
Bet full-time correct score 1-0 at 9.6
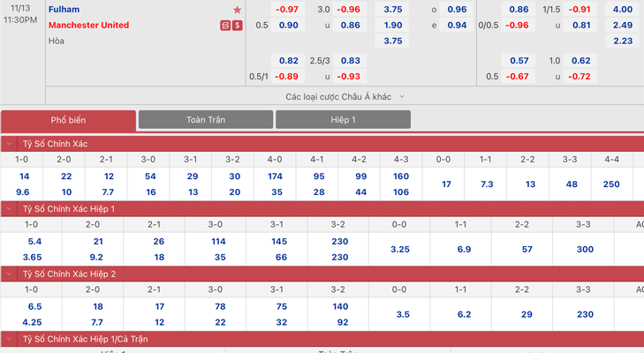(x=23, y=192)
